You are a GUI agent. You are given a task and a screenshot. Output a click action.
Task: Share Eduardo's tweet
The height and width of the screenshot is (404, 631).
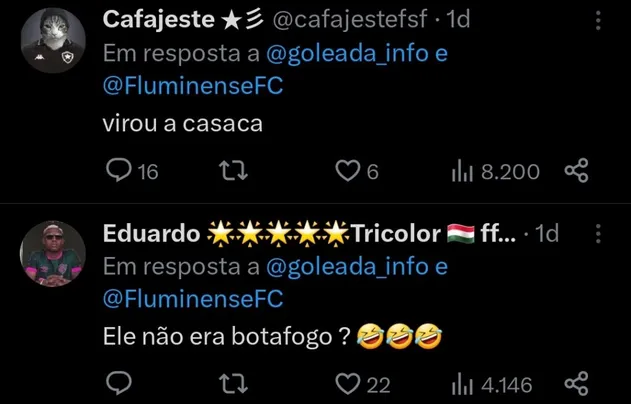pos(577,384)
